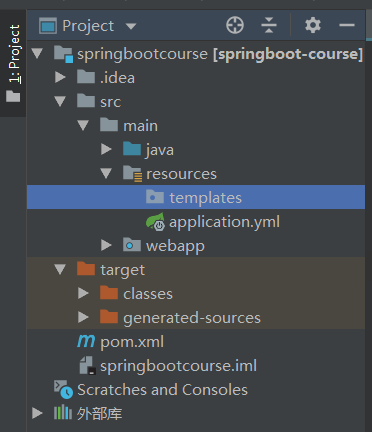This screenshot has height=432, width=372.
Task: Select the java folder name
Action: click(x=160, y=151)
